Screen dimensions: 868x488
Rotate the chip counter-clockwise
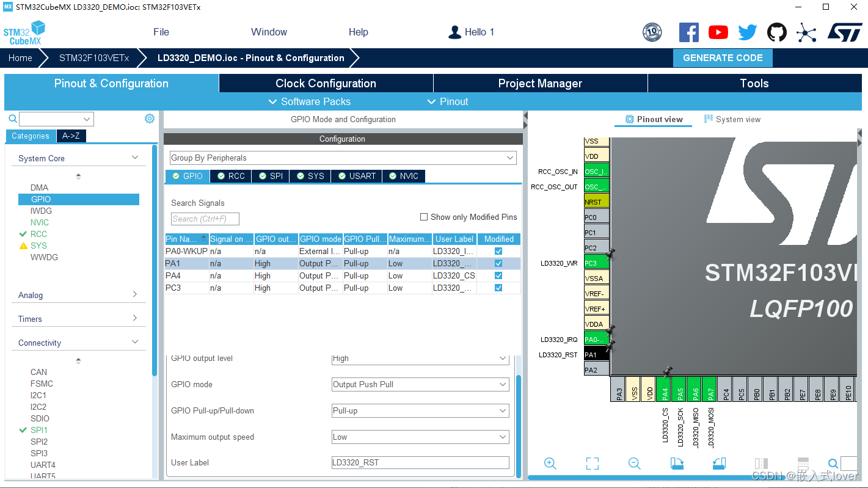[719, 464]
